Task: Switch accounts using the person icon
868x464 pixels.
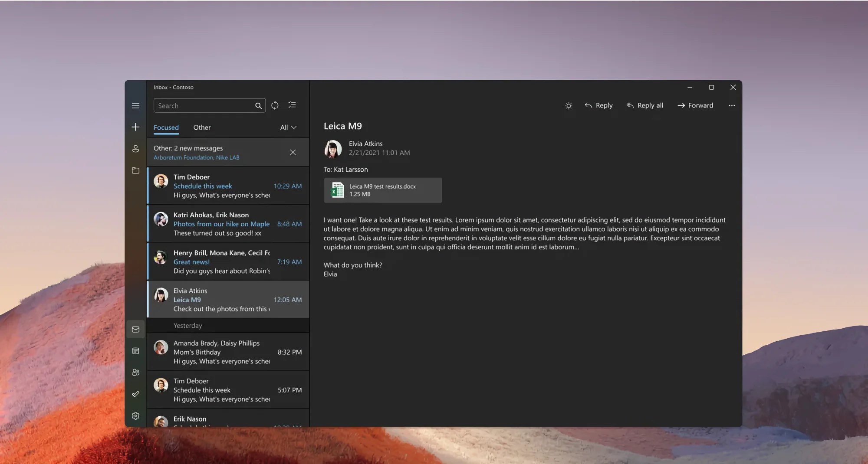Action: pyautogui.click(x=135, y=149)
